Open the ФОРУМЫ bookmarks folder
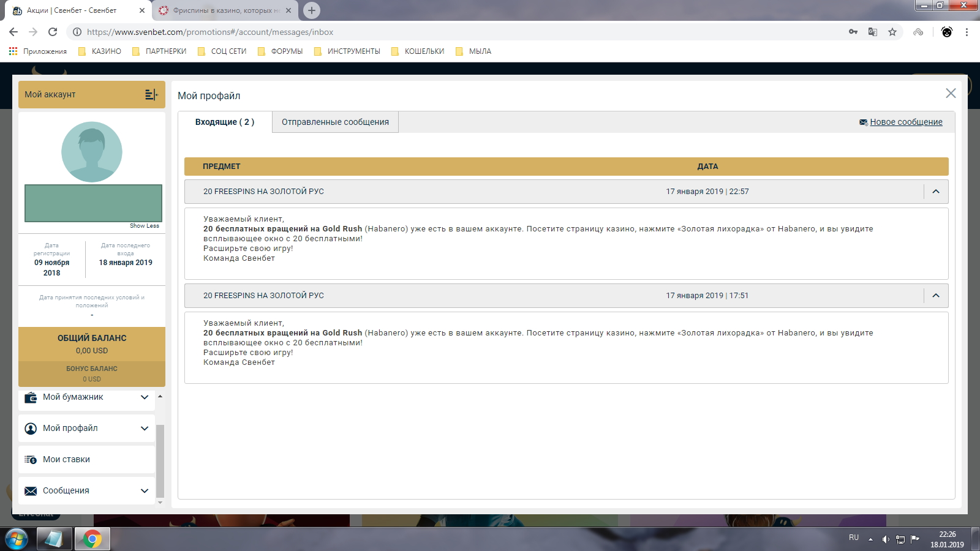The height and width of the screenshot is (551, 980). 281,51
